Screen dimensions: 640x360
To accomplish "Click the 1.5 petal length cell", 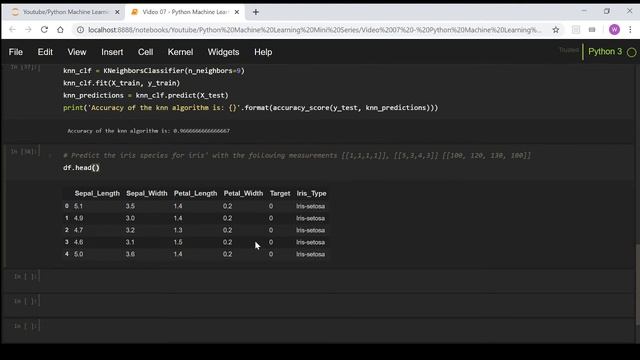I will coord(178,242).
